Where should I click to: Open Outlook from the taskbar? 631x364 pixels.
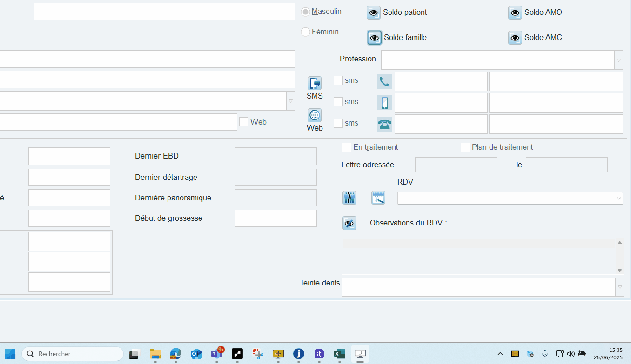click(196, 354)
